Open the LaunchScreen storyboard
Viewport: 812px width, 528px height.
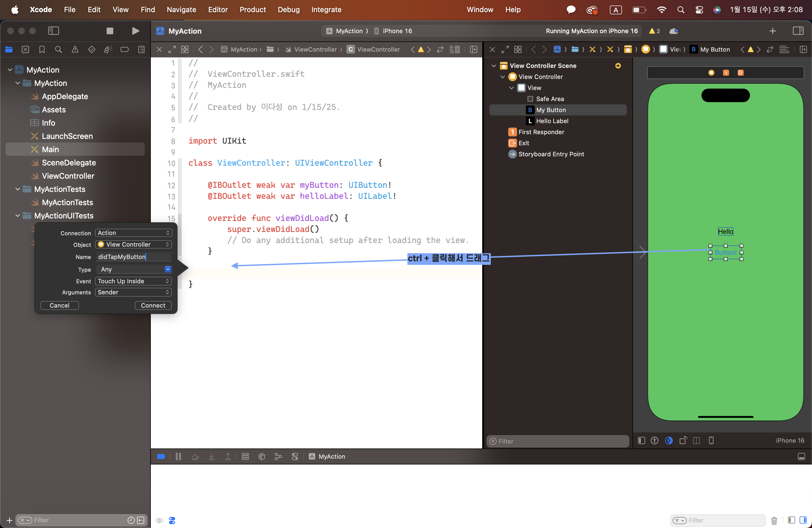coord(67,136)
